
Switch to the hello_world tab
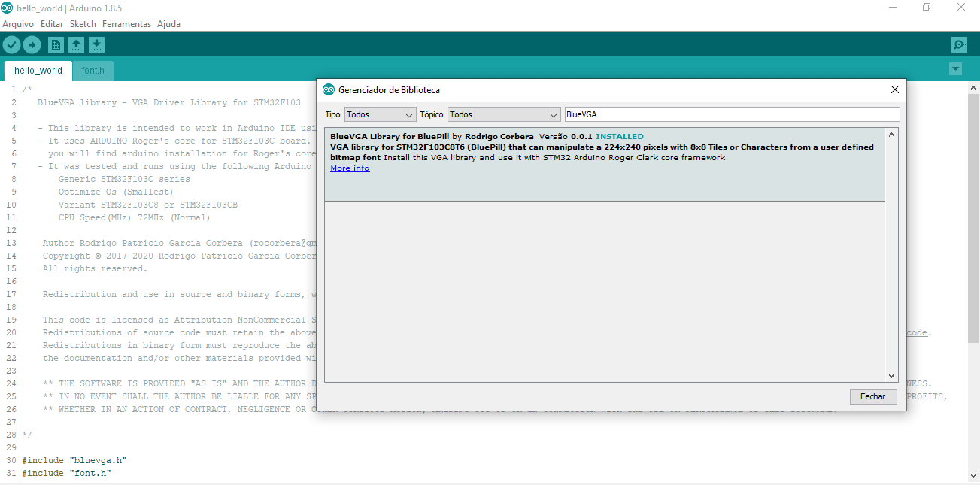click(38, 71)
